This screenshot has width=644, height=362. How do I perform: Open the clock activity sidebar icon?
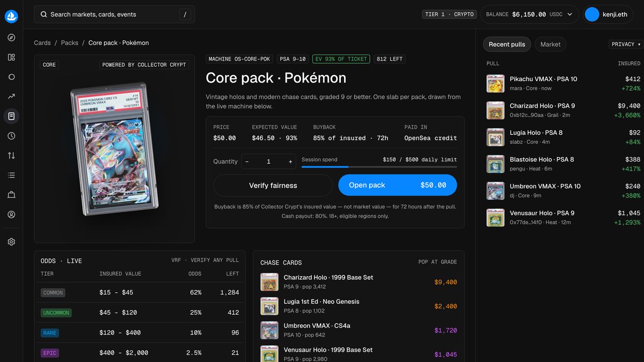click(x=11, y=136)
